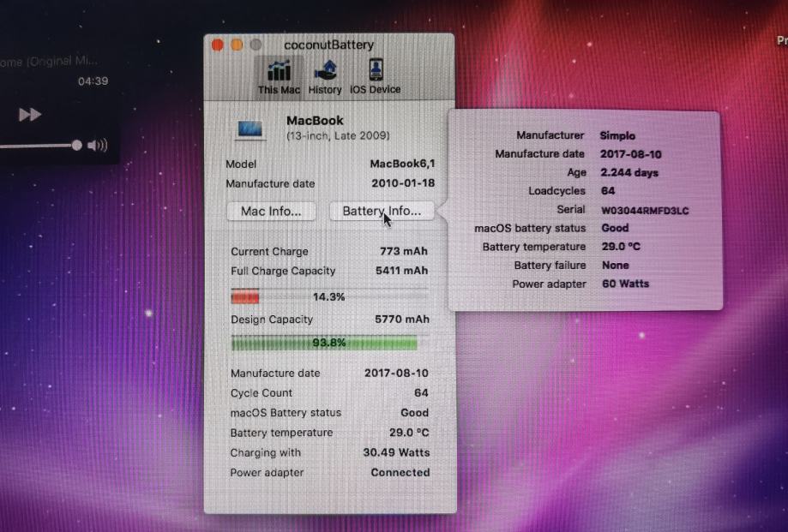Click the fast-forward button in the music player
Screen dimensions: 788x532
[30, 115]
